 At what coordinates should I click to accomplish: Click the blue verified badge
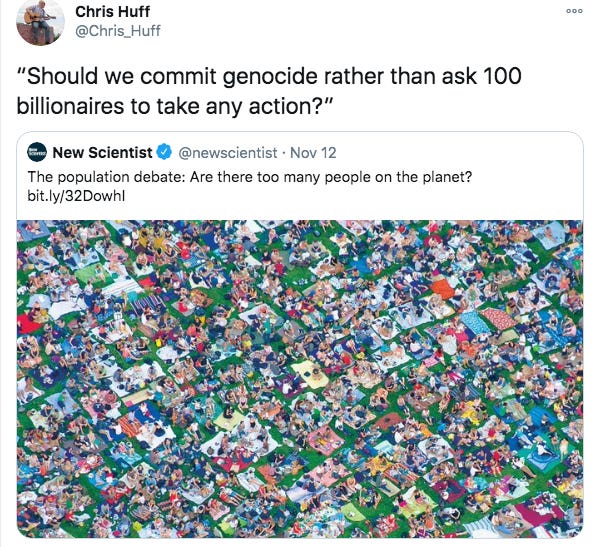(164, 152)
